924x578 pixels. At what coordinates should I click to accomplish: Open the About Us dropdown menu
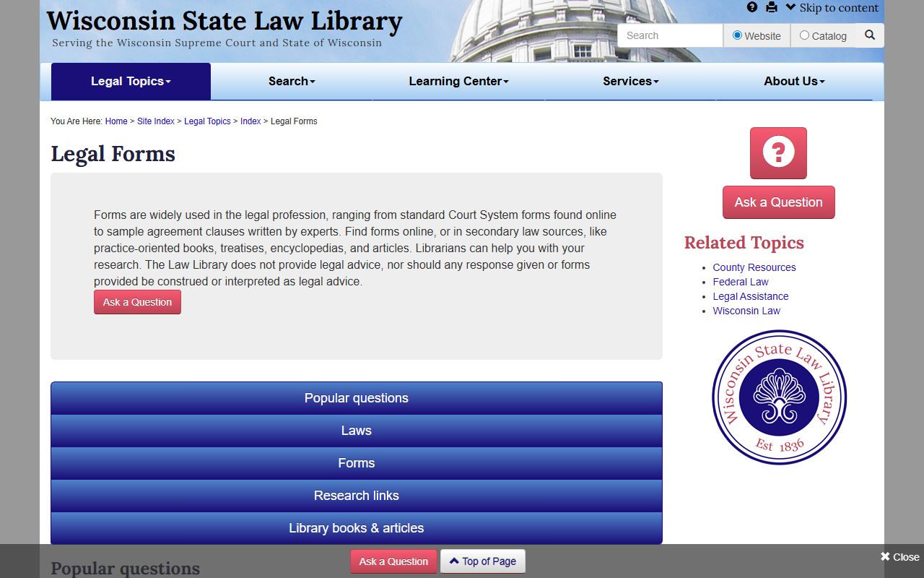pyautogui.click(x=794, y=81)
